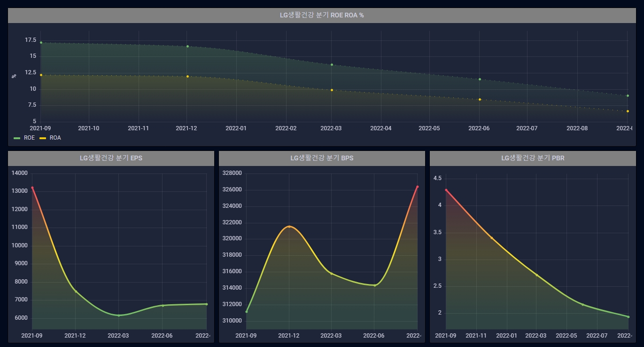Click the green ROE legend color swatch

coord(17,138)
